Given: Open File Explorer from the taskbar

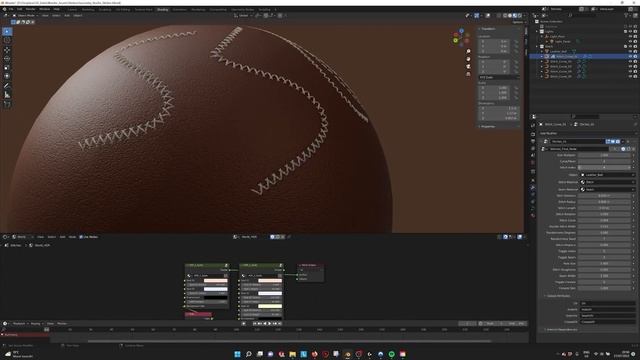Looking at the screenshot, I should (292, 354).
